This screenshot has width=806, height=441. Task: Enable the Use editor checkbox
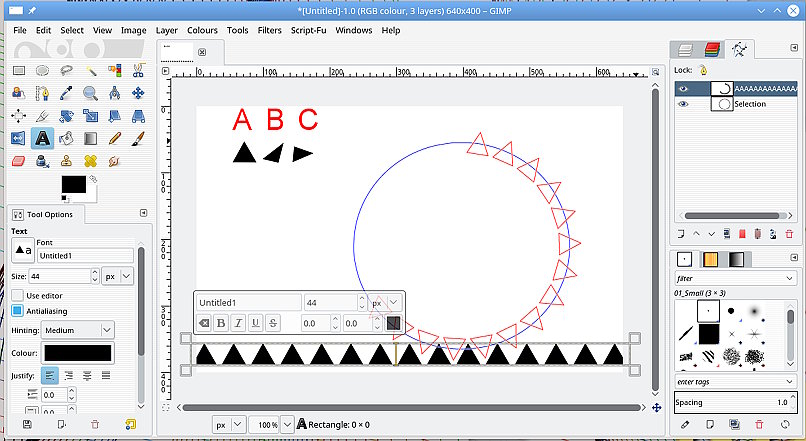(x=17, y=296)
